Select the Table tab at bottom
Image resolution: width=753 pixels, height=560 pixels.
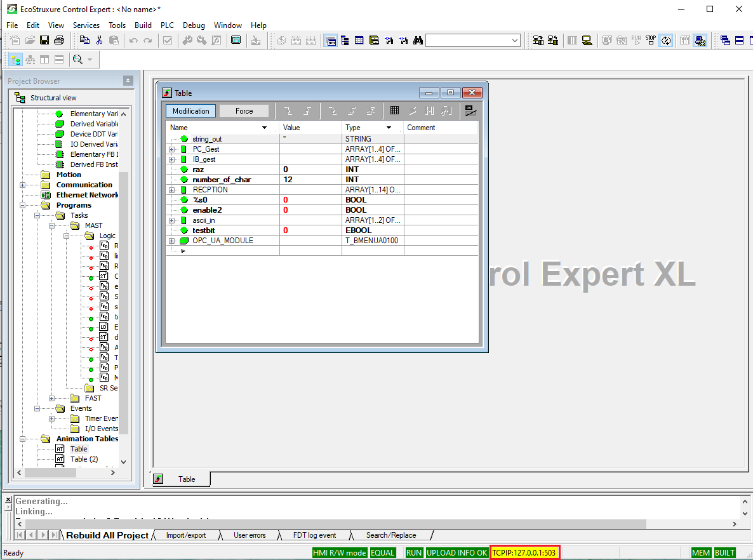tap(182, 479)
